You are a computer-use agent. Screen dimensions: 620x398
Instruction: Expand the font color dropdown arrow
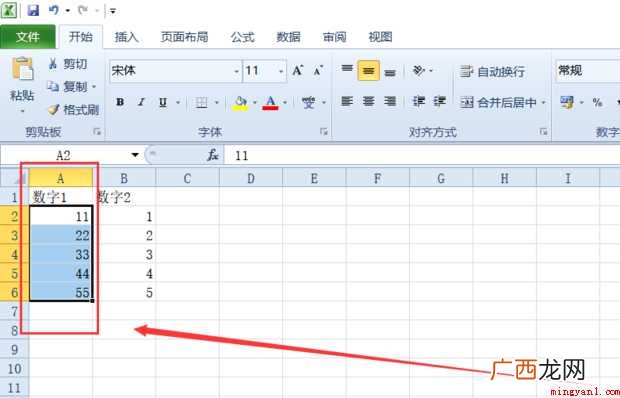(x=285, y=103)
